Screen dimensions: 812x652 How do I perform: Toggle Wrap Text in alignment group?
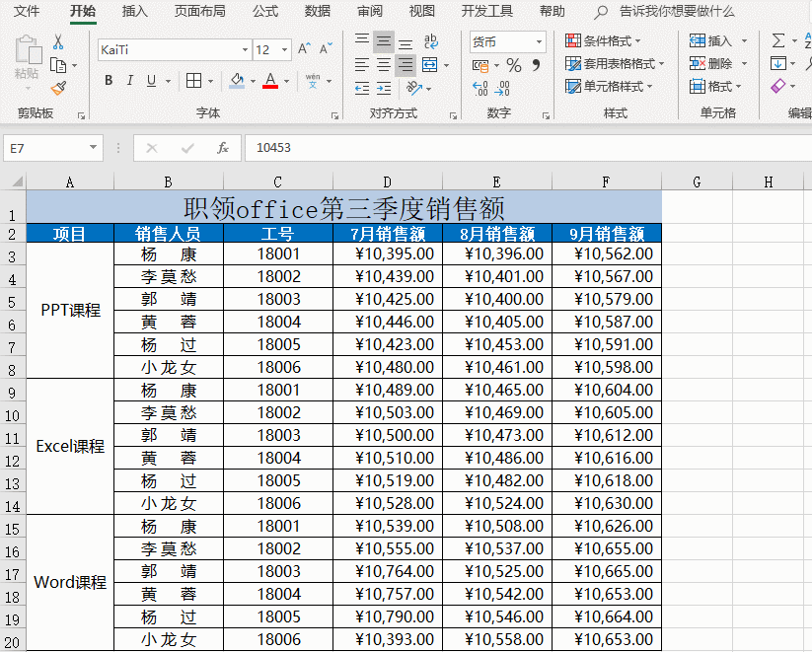[x=431, y=42]
